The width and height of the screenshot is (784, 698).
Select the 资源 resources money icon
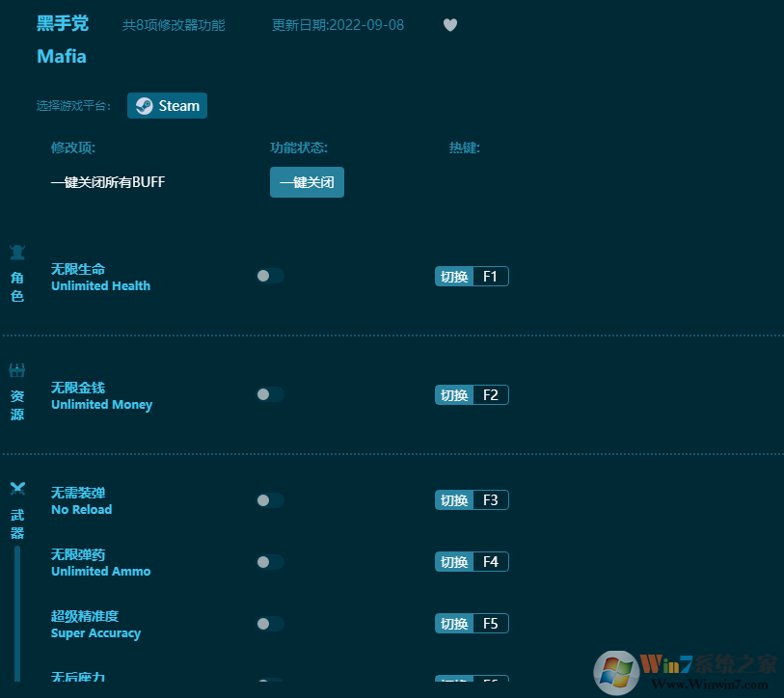[x=16, y=370]
